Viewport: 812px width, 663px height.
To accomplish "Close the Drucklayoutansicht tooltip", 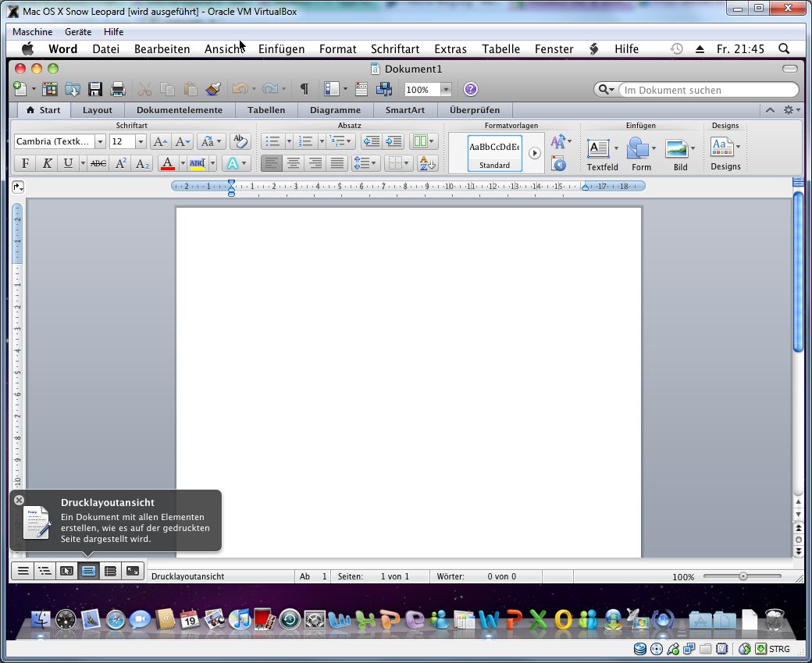I will 20,500.
